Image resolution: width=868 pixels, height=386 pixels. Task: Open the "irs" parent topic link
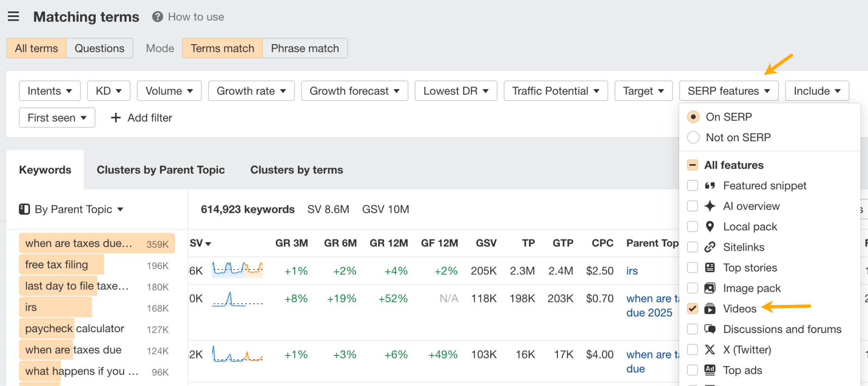(632, 271)
